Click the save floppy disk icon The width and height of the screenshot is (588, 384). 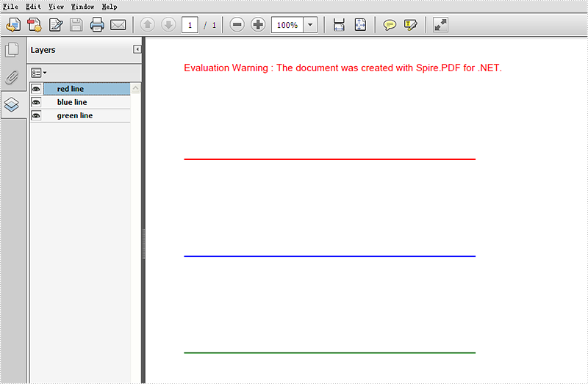pyautogui.click(x=76, y=25)
